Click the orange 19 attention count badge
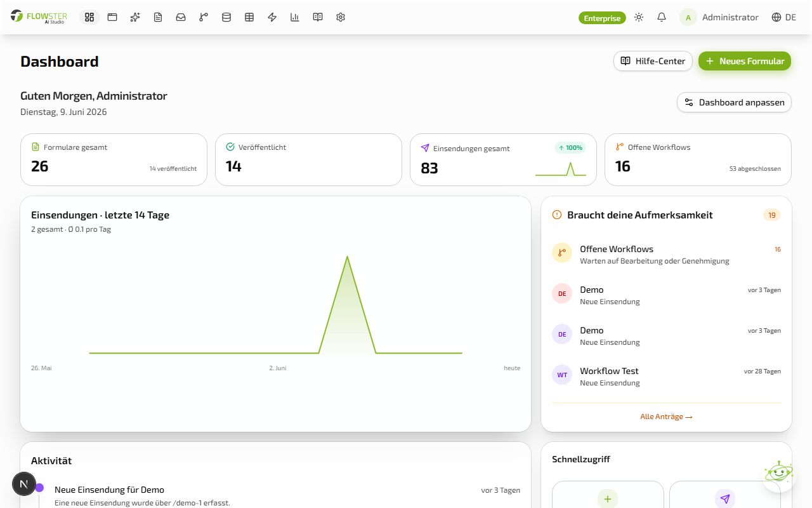Screen dimensions: 812x508 772,215
